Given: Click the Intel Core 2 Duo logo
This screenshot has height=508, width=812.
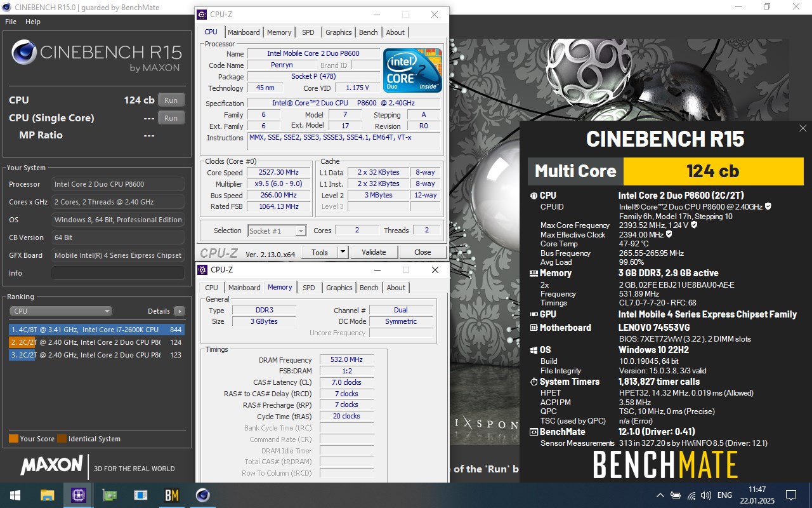Looking at the screenshot, I should tap(412, 70).
